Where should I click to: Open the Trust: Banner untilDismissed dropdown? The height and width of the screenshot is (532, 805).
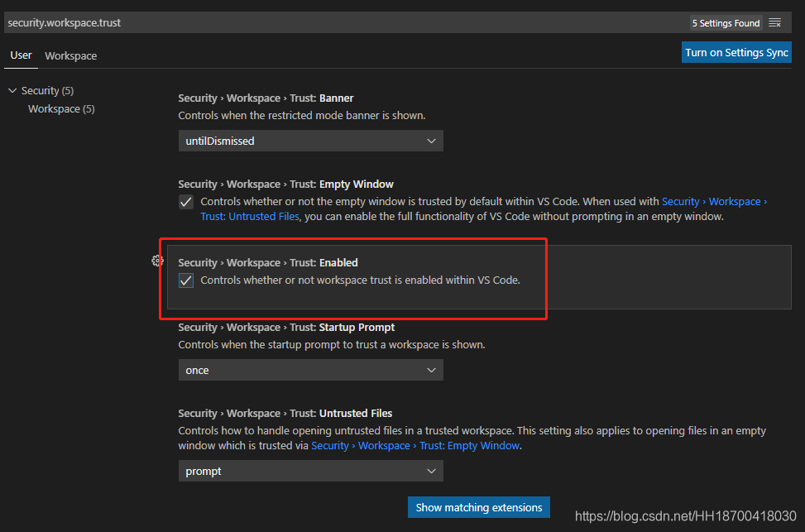[x=310, y=141]
